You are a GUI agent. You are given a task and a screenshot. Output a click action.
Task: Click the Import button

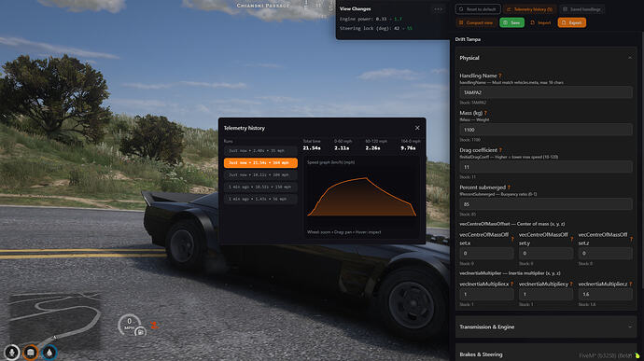coord(541,22)
